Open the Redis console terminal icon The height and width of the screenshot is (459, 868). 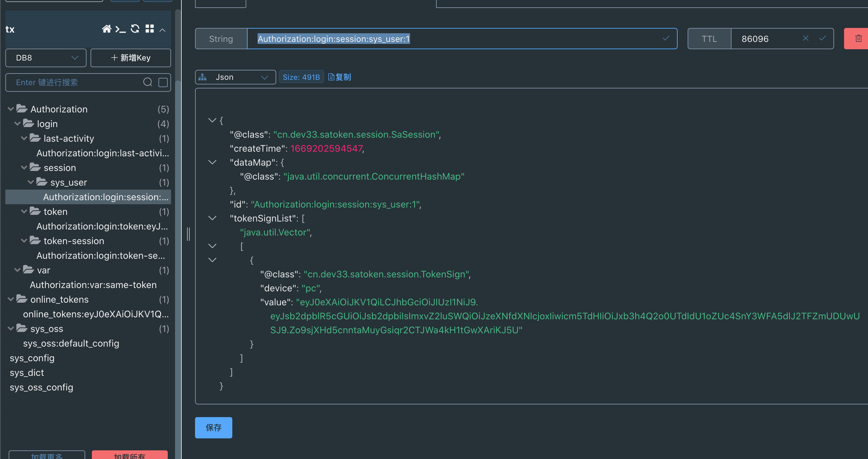coord(120,29)
